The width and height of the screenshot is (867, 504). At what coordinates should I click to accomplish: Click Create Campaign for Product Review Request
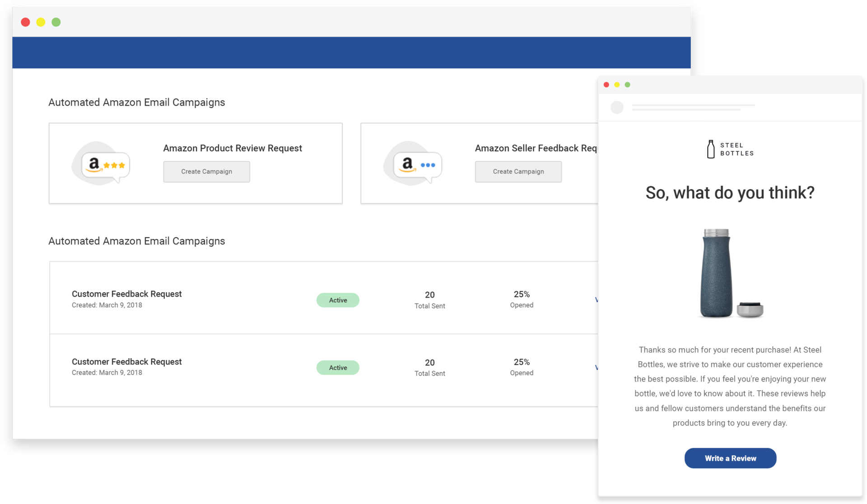206,172
